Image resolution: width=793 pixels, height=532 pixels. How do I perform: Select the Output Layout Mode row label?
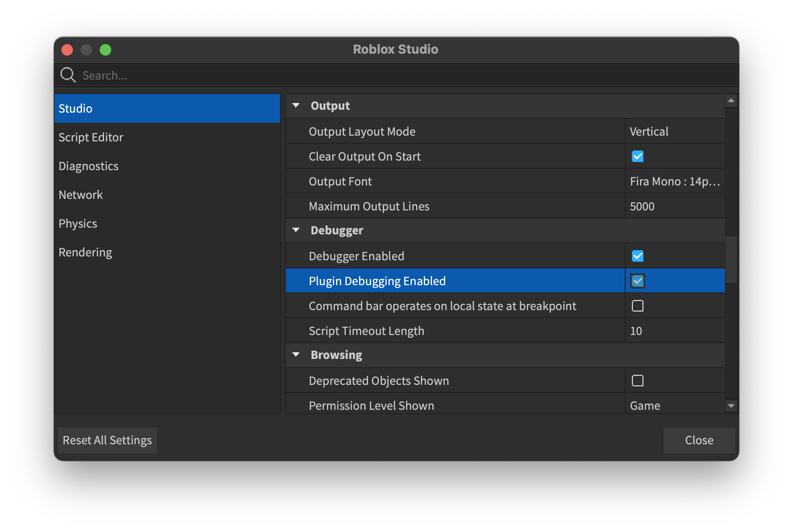click(x=362, y=131)
